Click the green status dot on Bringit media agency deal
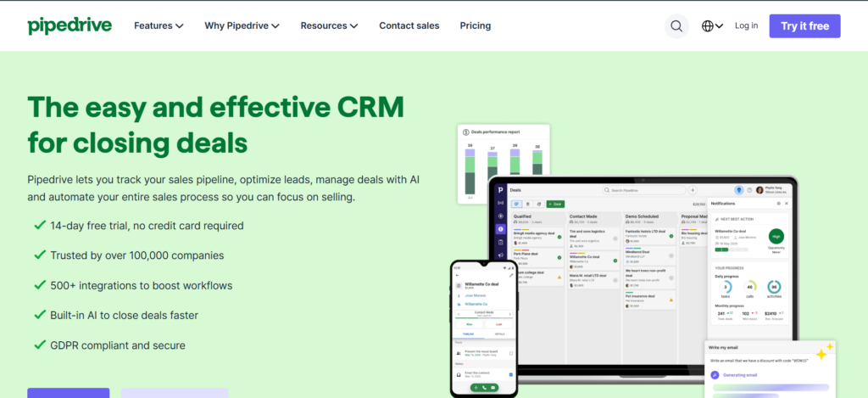The width and height of the screenshot is (868, 398). [559, 237]
